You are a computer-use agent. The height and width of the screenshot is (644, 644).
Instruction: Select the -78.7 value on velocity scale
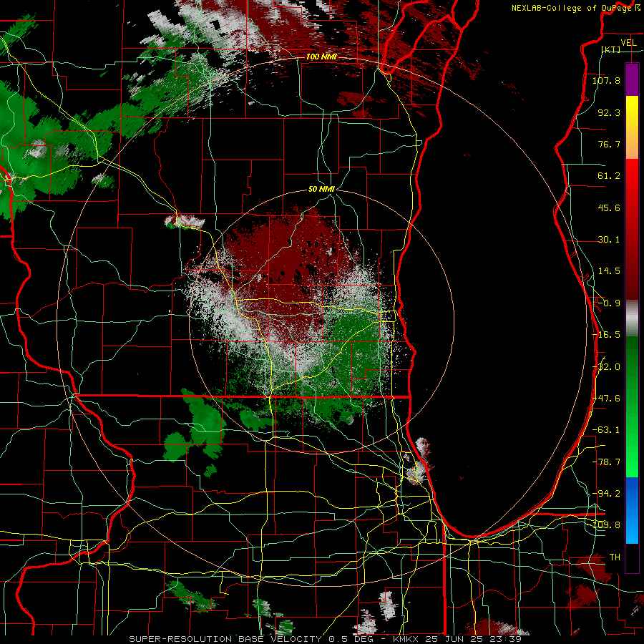[x=606, y=462]
